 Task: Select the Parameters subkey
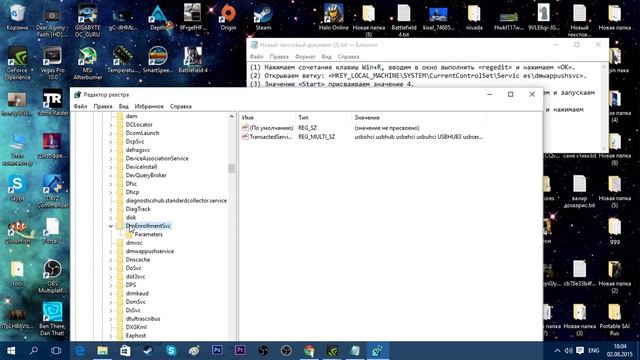click(x=149, y=234)
